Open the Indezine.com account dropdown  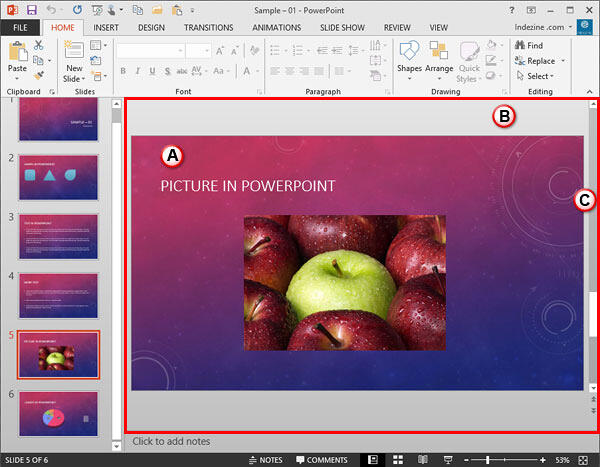543,27
